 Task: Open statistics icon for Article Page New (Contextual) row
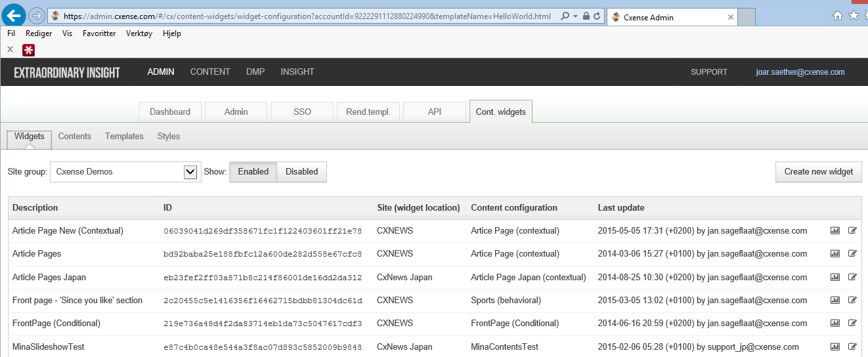point(835,231)
